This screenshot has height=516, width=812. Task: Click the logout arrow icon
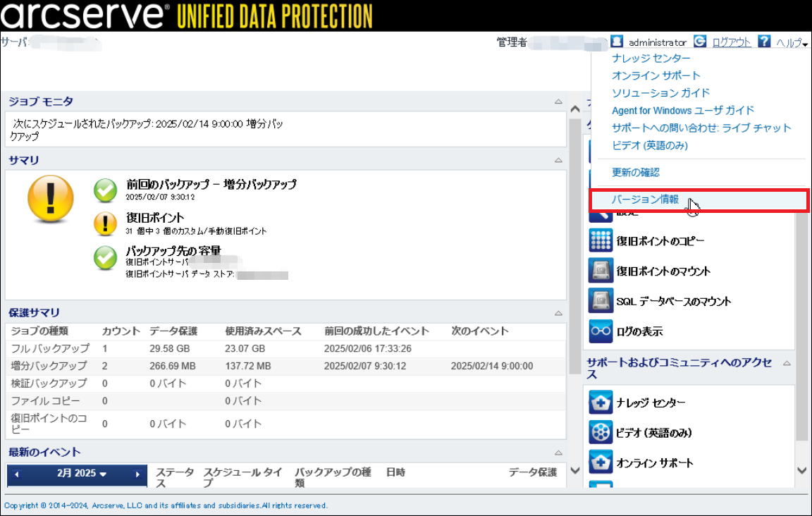point(700,41)
